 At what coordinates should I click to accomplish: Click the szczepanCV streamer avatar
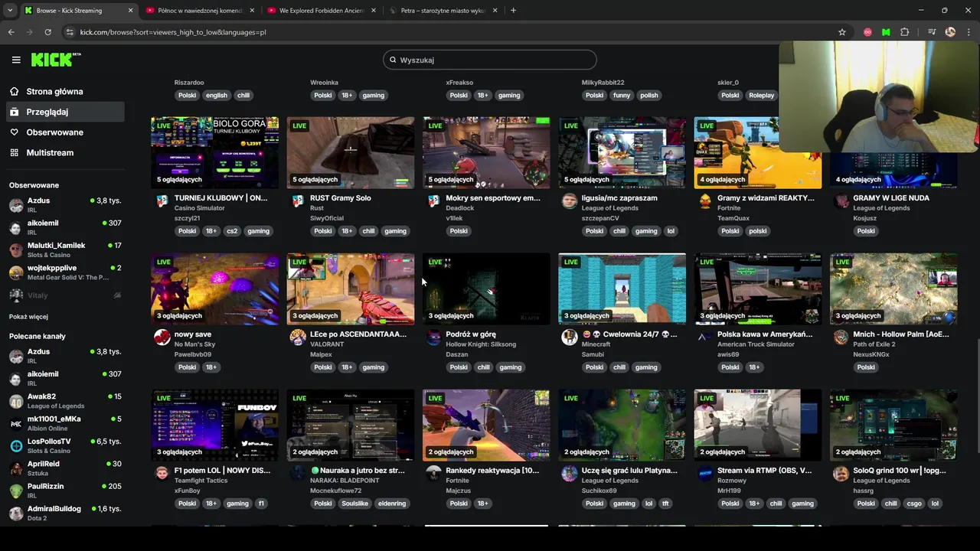[569, 201]
